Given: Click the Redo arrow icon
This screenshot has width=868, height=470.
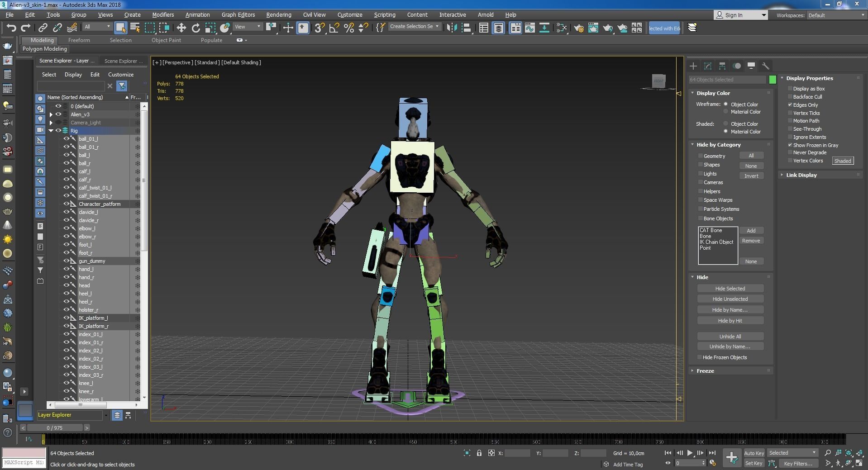Looking at the screenshot, I should pos(26,28).
